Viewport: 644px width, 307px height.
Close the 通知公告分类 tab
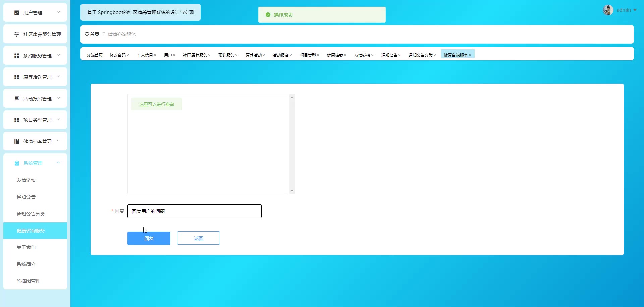pos(435,55)
